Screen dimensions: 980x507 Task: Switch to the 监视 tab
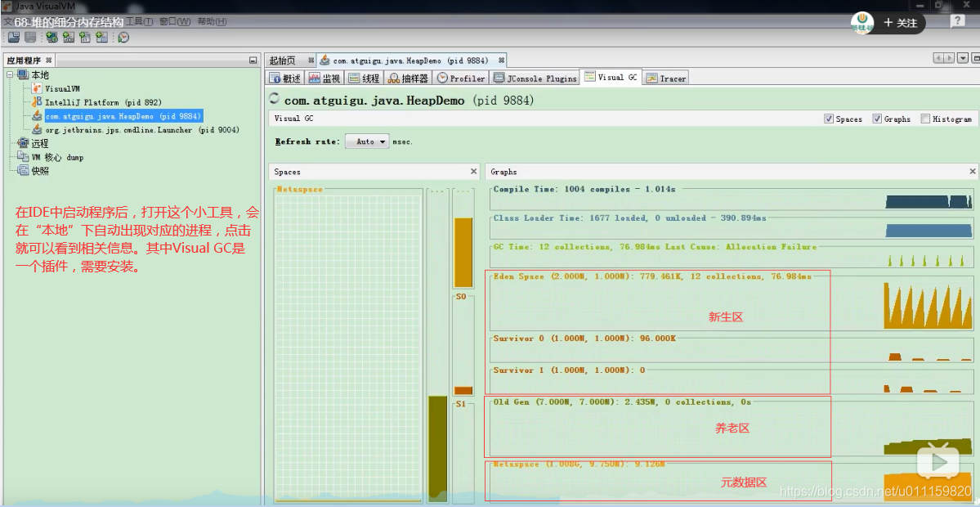(324, 79)
